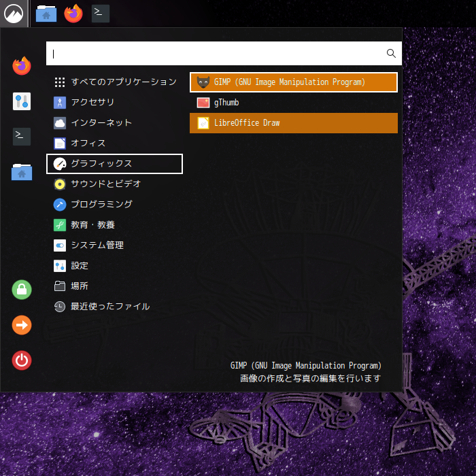Open the 設定 category label
Viewport: 476px width, 476px height.
point(80,266)
